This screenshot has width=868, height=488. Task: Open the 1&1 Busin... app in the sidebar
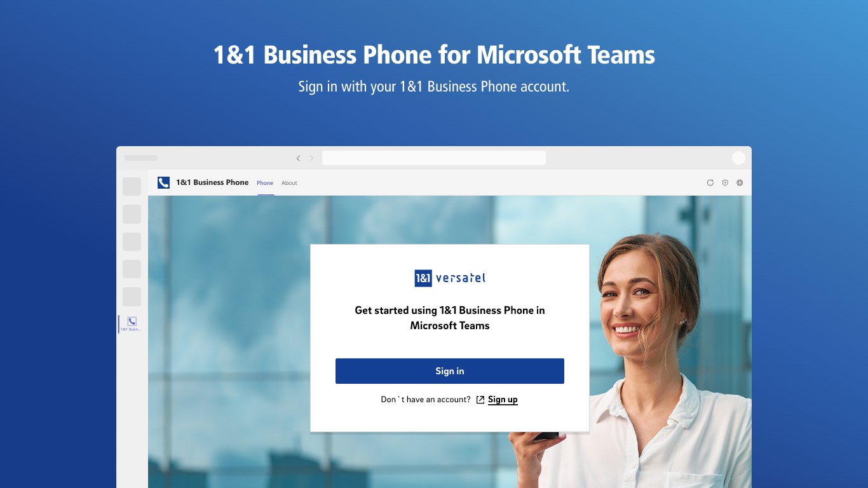[132, 324]
